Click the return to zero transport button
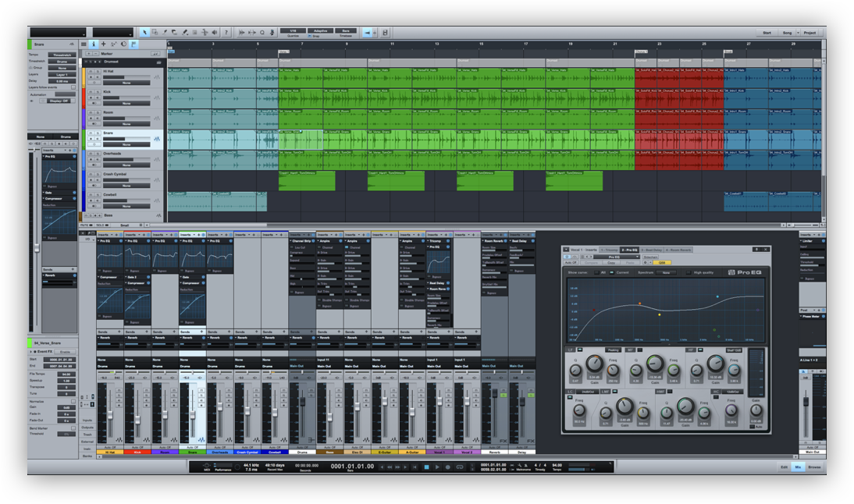The image size is (854, 504). pos(415,467)
